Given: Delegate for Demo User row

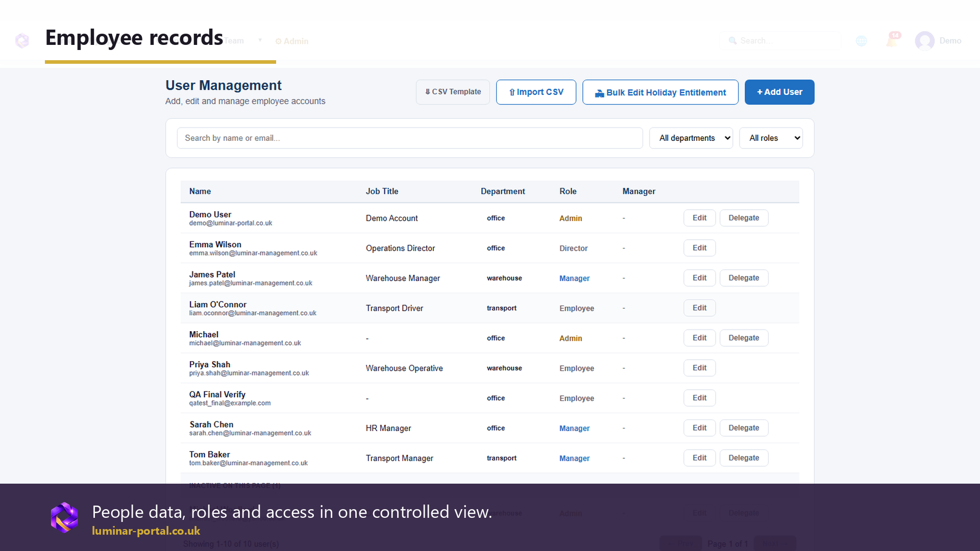Looking at the screenshot, I should 744,218.
